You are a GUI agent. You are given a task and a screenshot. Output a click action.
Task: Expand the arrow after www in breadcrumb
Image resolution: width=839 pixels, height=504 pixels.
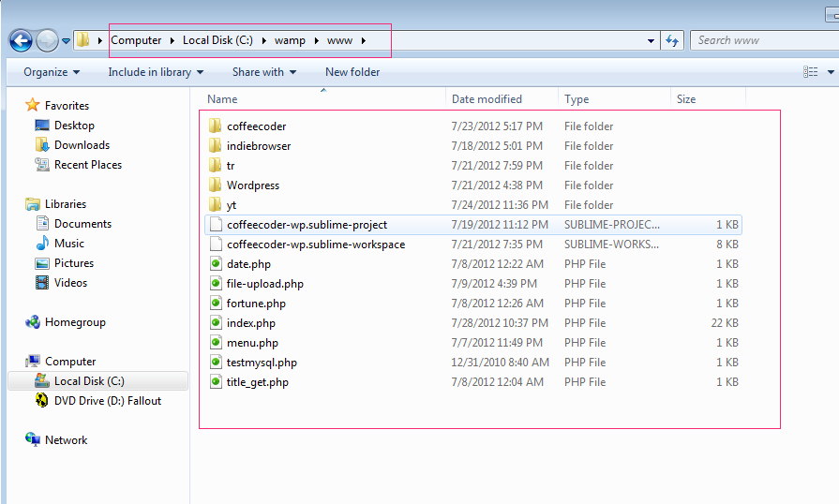364,40
